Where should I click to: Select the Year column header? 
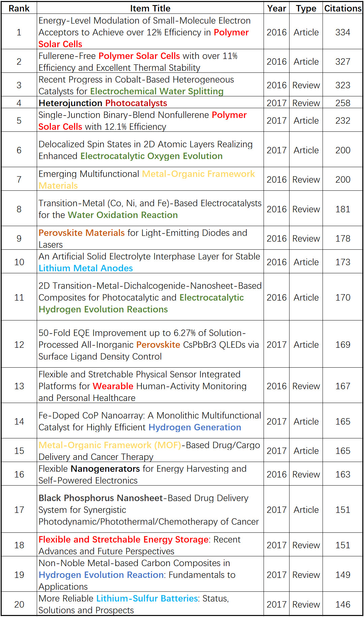276,8
